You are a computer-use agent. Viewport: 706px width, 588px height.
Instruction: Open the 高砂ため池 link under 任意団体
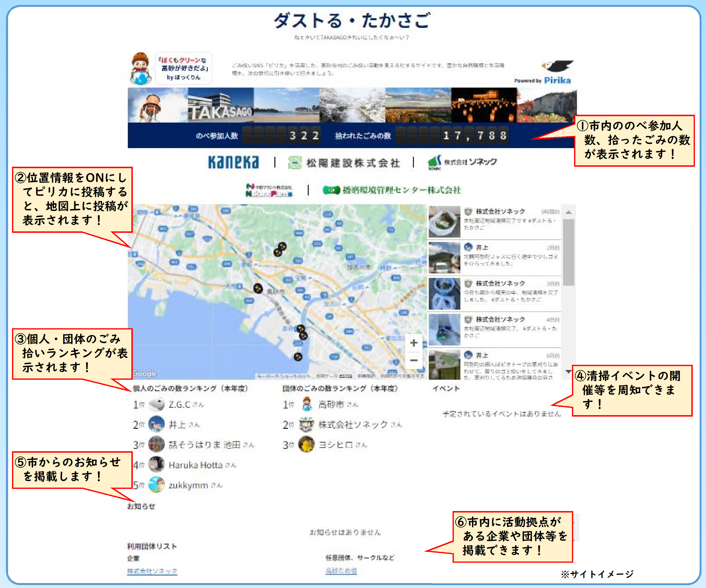[x=341, y=571]
